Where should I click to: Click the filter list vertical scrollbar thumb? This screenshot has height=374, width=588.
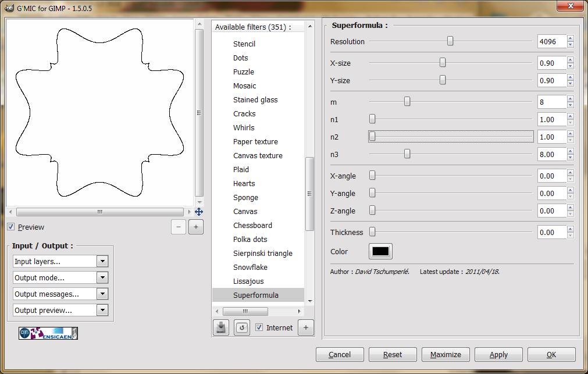tap(310, 194)
